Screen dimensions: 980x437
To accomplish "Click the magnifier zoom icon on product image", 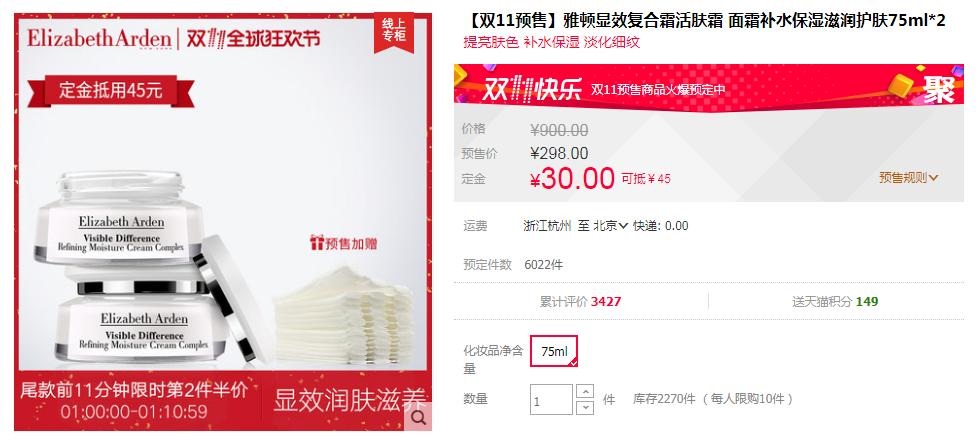I will (x=418, y=417).
